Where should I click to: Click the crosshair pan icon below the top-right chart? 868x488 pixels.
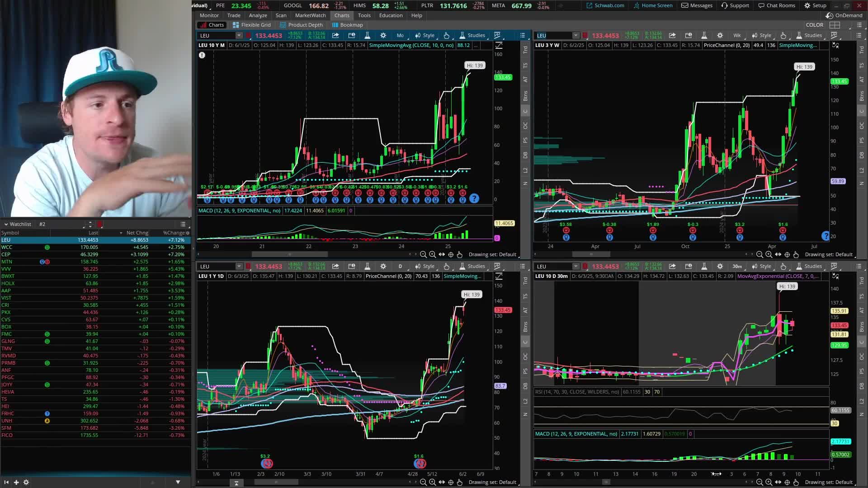tap(787, 254)
